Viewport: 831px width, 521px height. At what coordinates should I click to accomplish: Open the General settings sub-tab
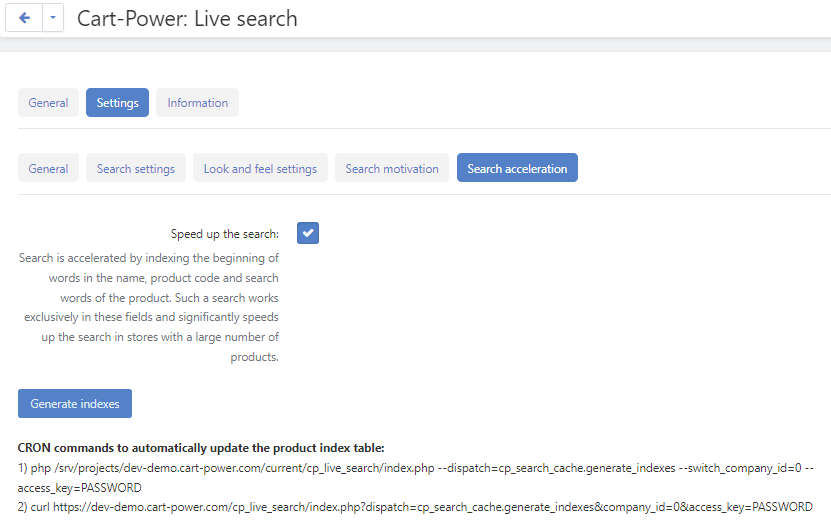48,169
